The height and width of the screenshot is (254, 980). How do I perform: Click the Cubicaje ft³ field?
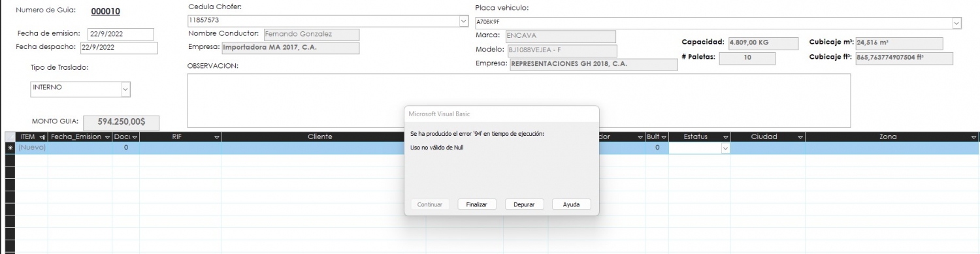tap(904, 58)
